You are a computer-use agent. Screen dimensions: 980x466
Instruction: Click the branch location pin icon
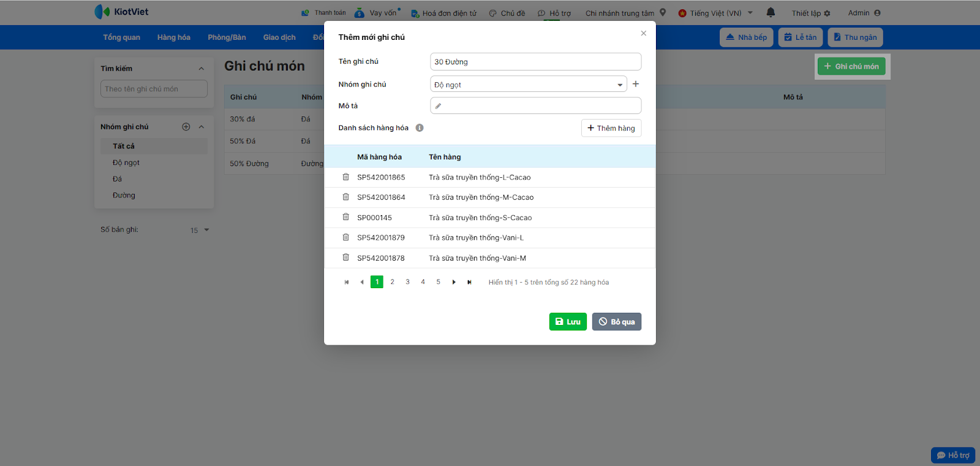coord(663,12)
